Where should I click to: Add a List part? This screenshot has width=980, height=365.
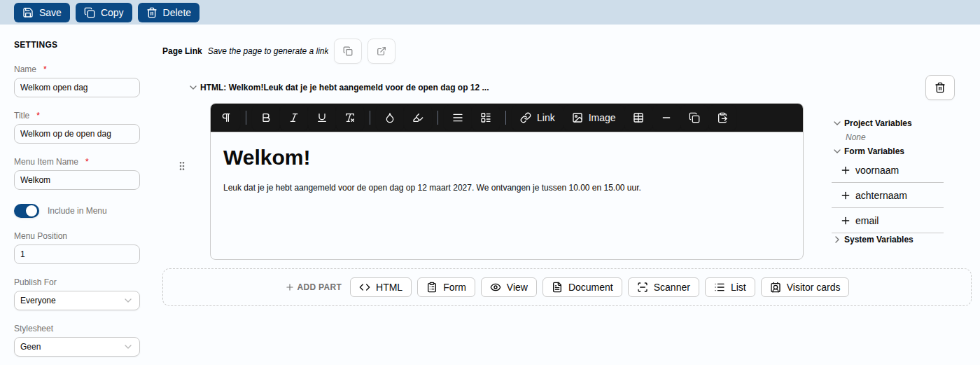[730, 287]
